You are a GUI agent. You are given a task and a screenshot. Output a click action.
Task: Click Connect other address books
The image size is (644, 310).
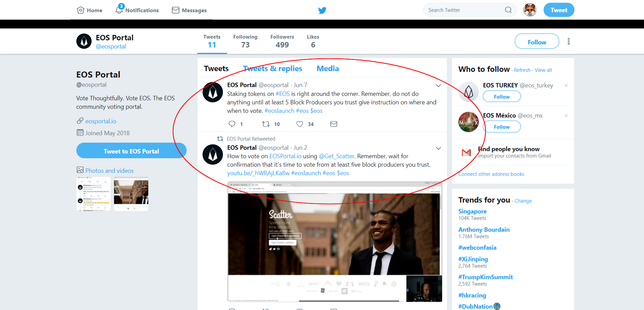coord(491,174)
